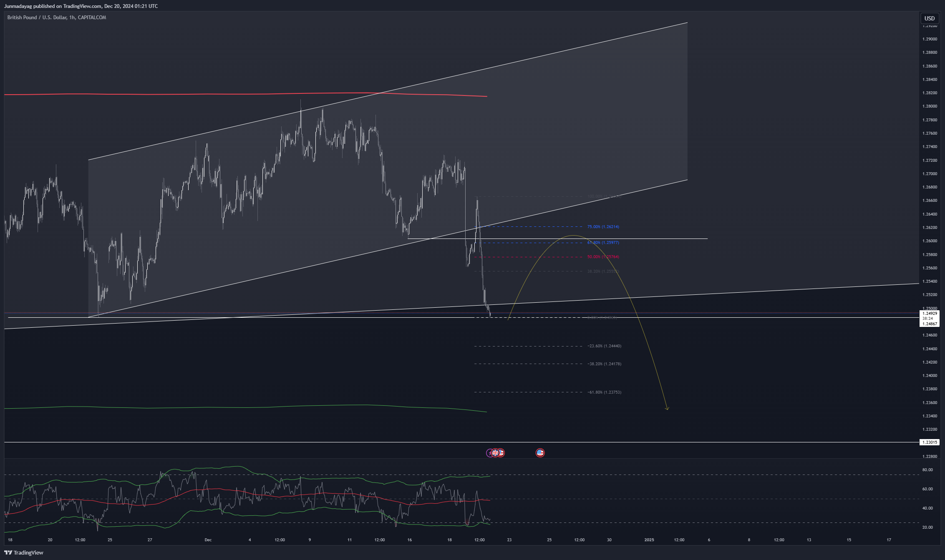
Task: Click the 2025 date label on time axis
Action: point(649,540)
